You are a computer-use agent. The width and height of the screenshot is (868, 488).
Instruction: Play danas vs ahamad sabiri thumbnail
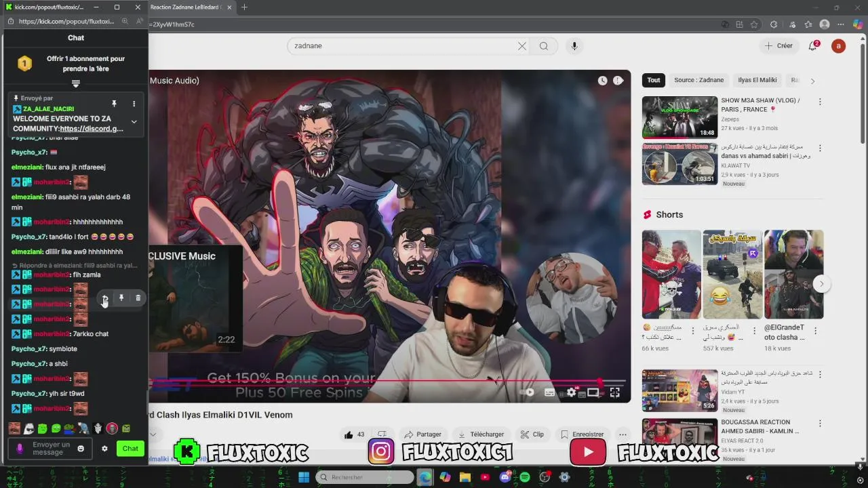click(679, 163)
